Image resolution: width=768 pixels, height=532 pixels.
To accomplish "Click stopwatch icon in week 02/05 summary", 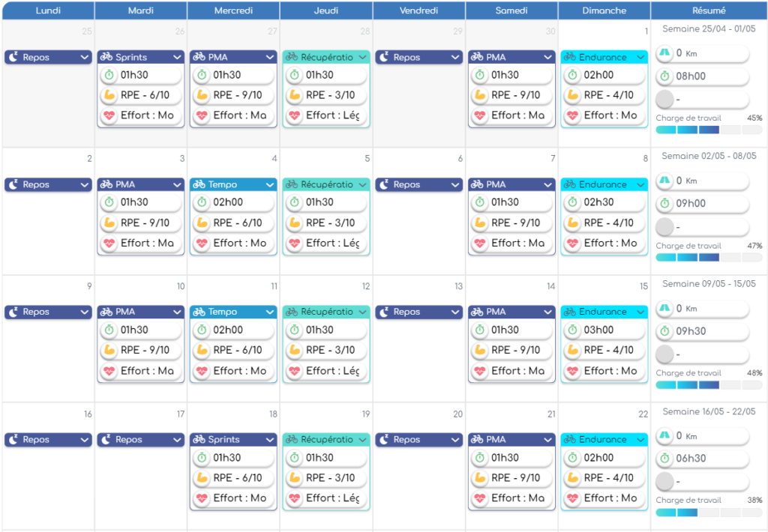I will click(x=664, y=203).
